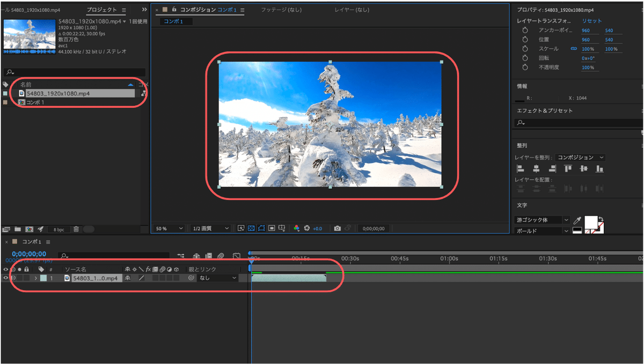Screen dimensions: 644x364
Task: Open the 親とリンク なし dropdown
Action: click(218, 278)
